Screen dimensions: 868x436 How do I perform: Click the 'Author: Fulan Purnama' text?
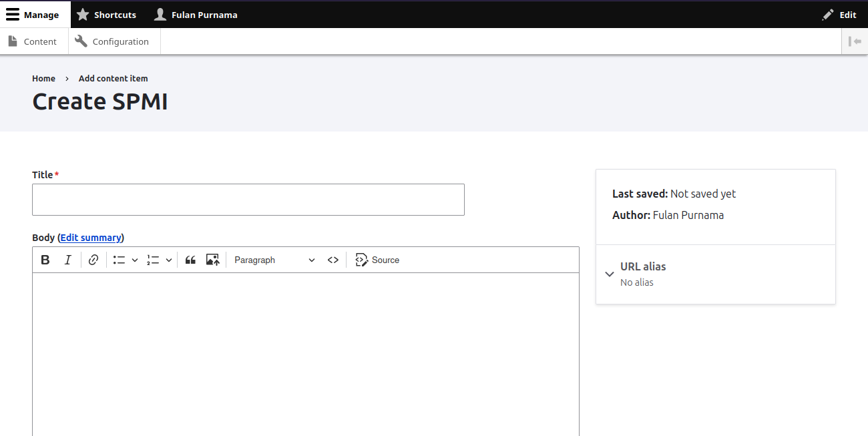coord(668,215)
